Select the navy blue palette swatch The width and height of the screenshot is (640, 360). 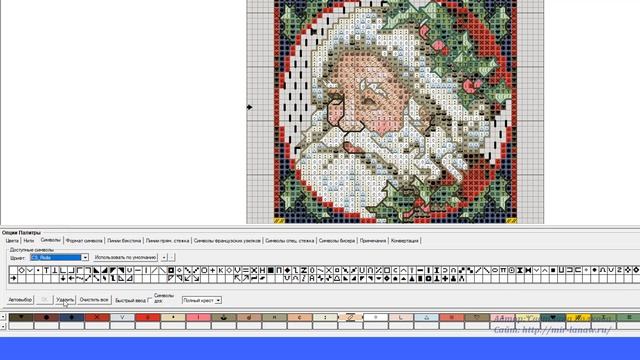(x=72, y=317)
